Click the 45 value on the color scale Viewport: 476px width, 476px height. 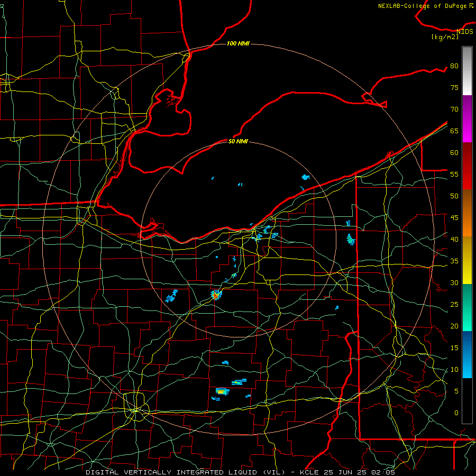point(454,217)
